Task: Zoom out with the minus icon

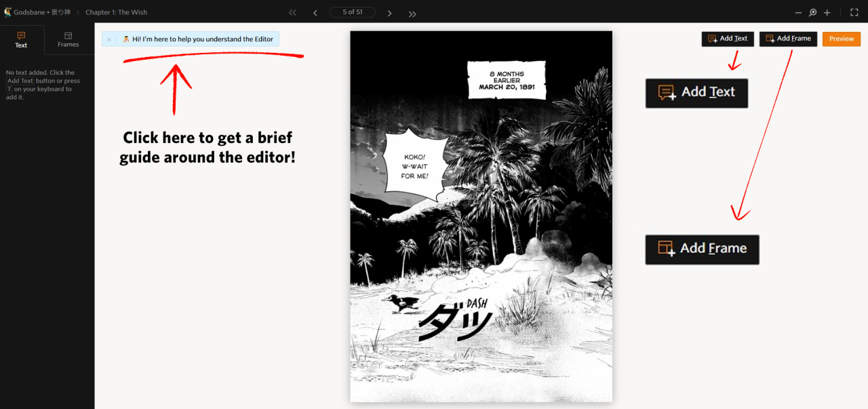Action: 798,13
